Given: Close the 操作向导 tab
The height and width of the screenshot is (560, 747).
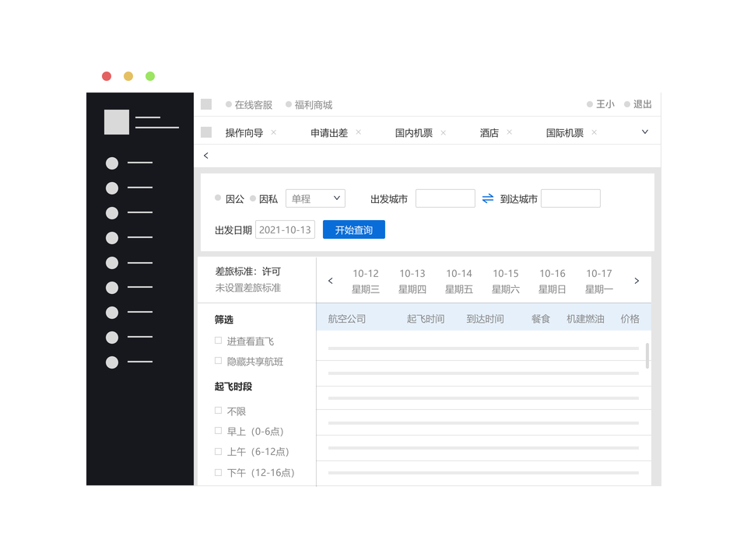Looking at the screenshot, I should click(273, 132).
